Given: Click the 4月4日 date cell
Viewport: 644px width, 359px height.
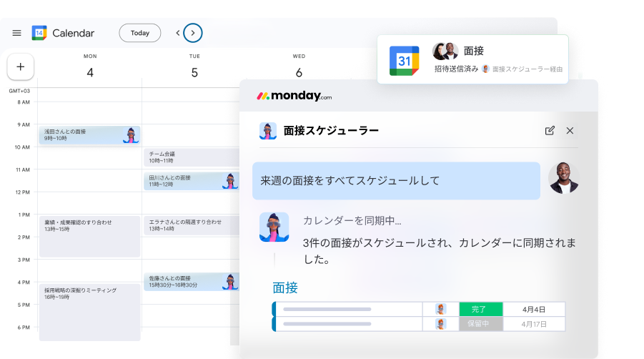Looking at the screenshot, I should [534, 310].
